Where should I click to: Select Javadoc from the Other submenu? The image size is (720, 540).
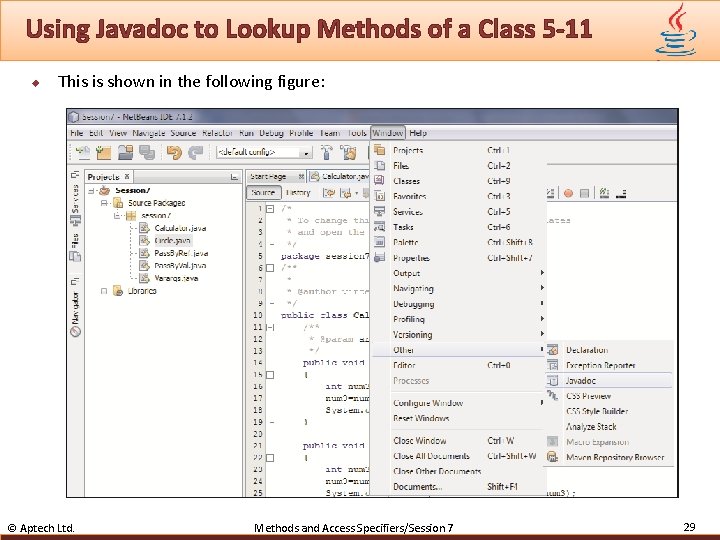coord(609,381)
